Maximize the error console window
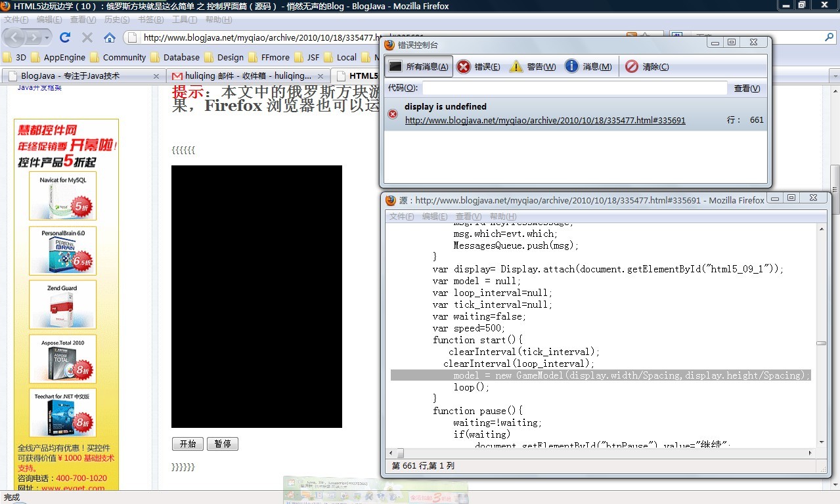Screen dimensions: 840x504 (732, 42)
